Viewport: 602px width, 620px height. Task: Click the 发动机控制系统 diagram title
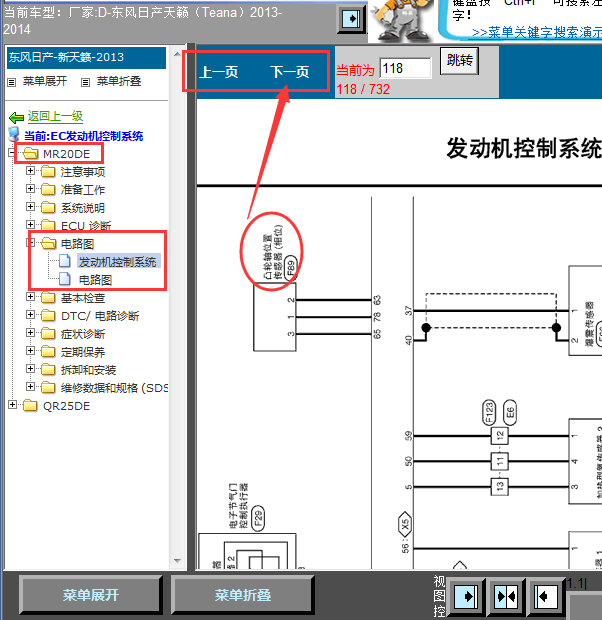pyautogui.click(x=524, y=149)
